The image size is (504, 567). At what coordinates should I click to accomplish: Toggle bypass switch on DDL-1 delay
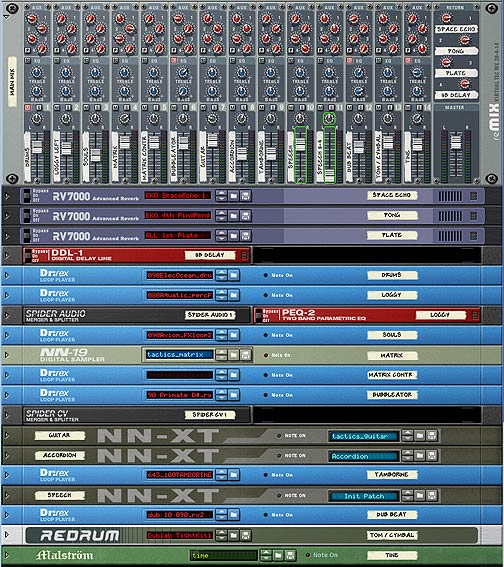(x=27, y=255)
